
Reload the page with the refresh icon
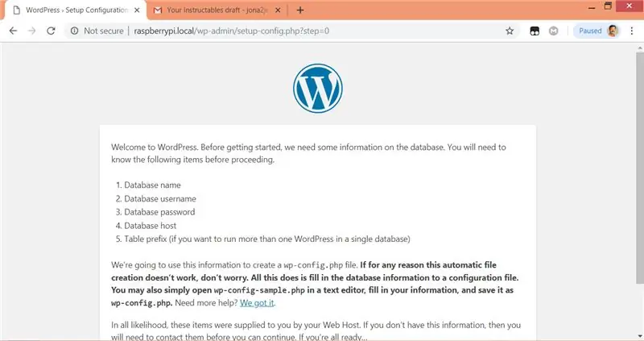coord(51,31)
